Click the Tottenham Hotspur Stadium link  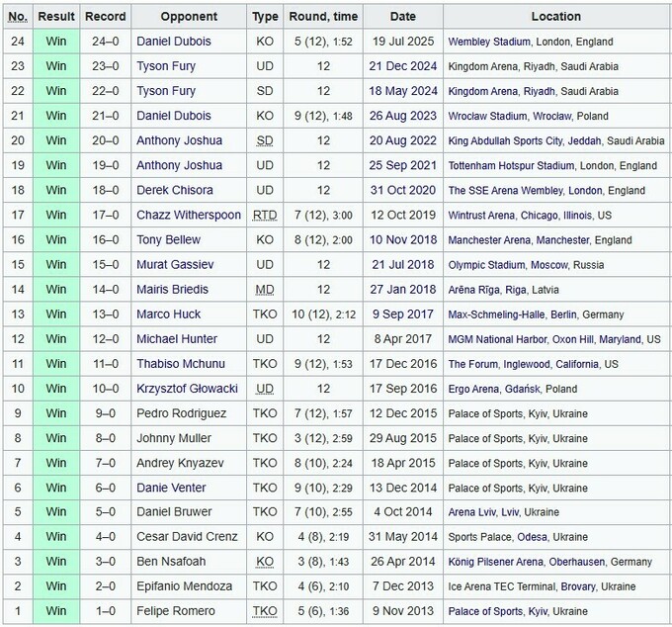point(510,165)
